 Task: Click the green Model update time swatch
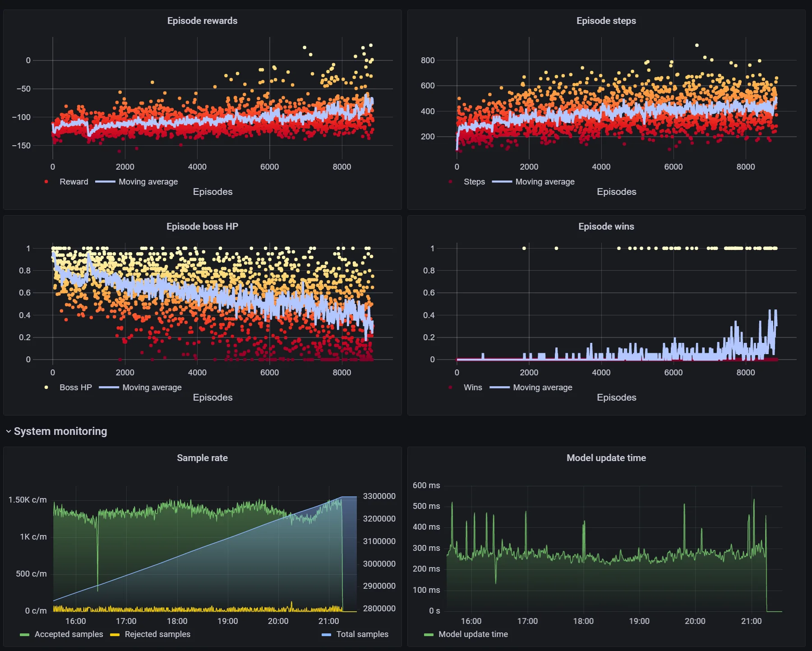(429, 635)
